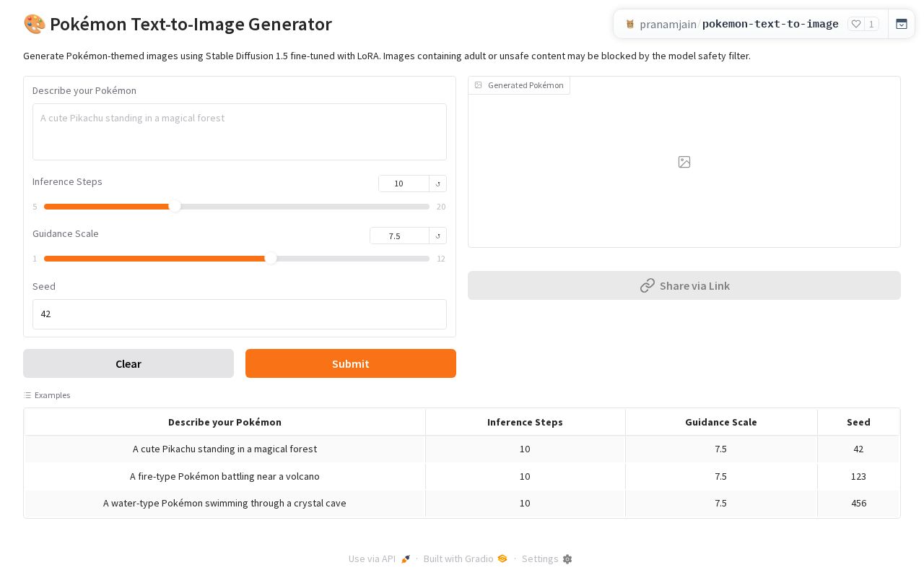Focus the Describe your Pokémon text box
Image resolution: width=924 pixels, height=578 pixels.
tap(240, 131)
